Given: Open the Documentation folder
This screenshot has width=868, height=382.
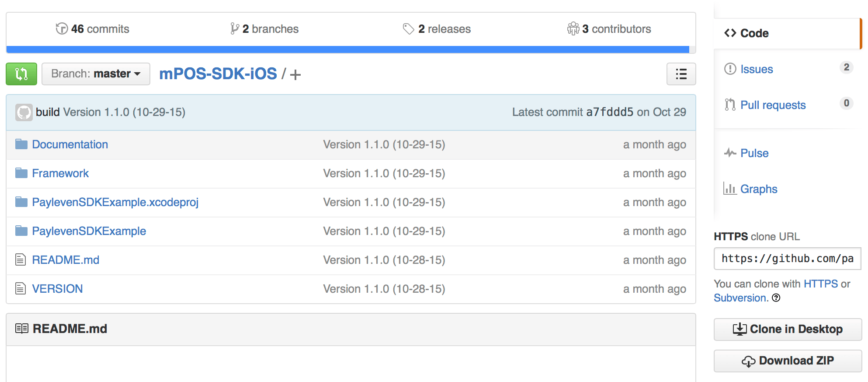Looking at the screenshot, I should point(70,144).
